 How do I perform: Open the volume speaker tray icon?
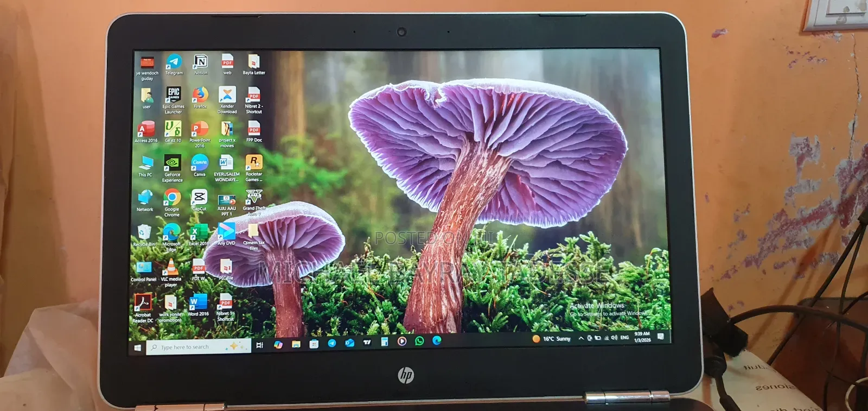615,338
